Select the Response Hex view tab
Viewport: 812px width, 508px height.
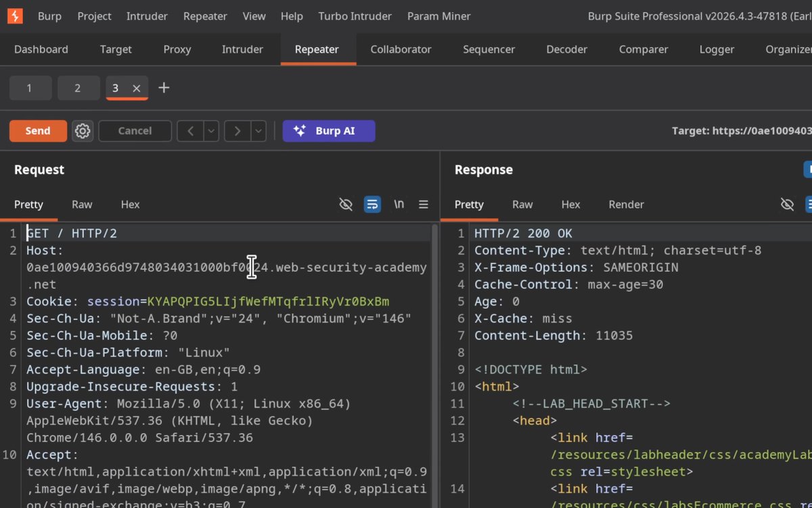tap(571, 205)
